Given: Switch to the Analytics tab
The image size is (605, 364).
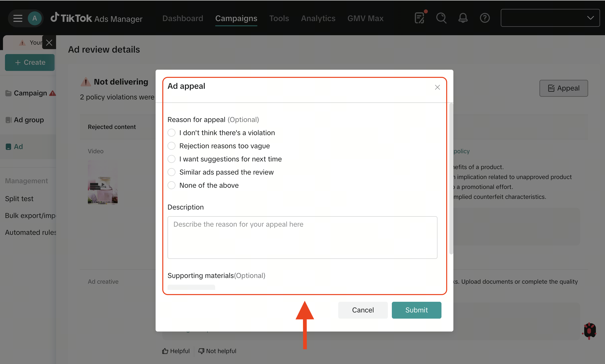Looking at the screenshot, I should [318, 18].
